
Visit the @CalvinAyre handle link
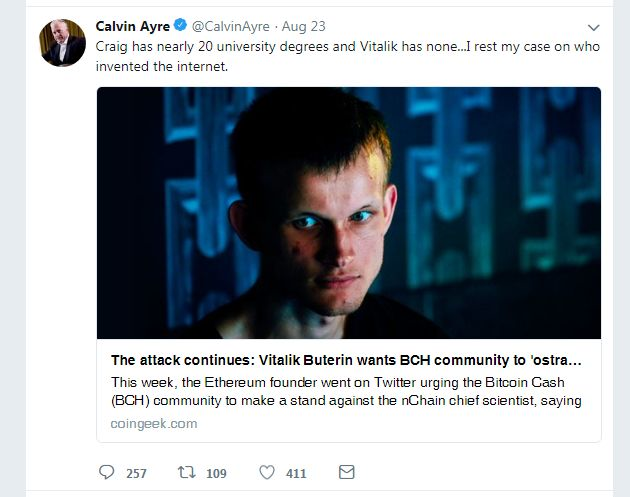tap(231, 26)
